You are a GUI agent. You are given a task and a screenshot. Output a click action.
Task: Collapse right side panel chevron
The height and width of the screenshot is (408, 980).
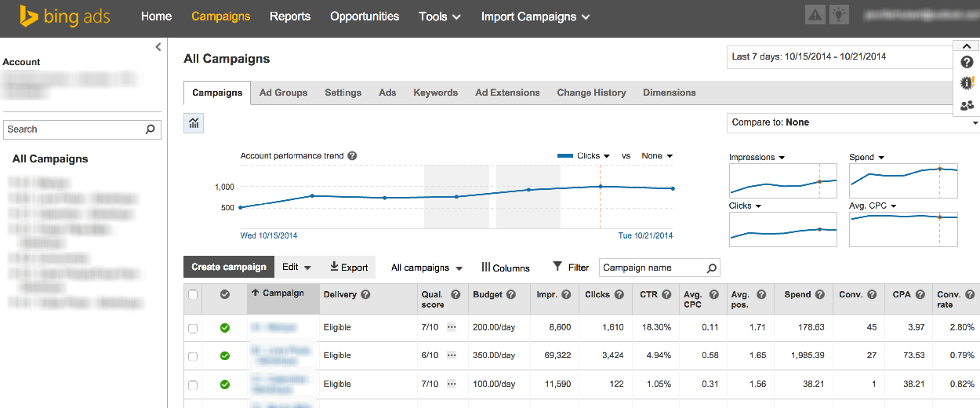pyautogui.click(x=966, y=46)
